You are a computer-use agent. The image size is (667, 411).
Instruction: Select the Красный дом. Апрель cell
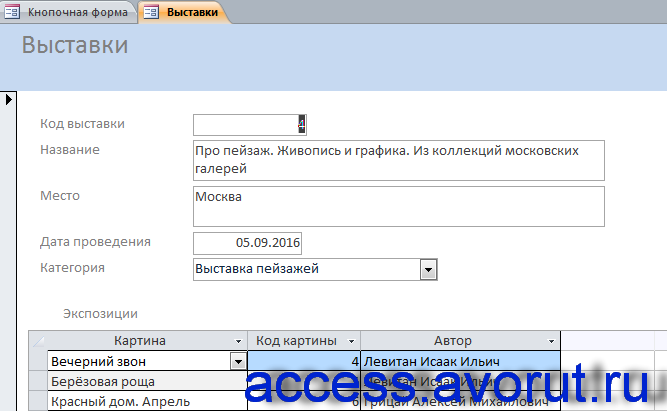coord(147,401)
